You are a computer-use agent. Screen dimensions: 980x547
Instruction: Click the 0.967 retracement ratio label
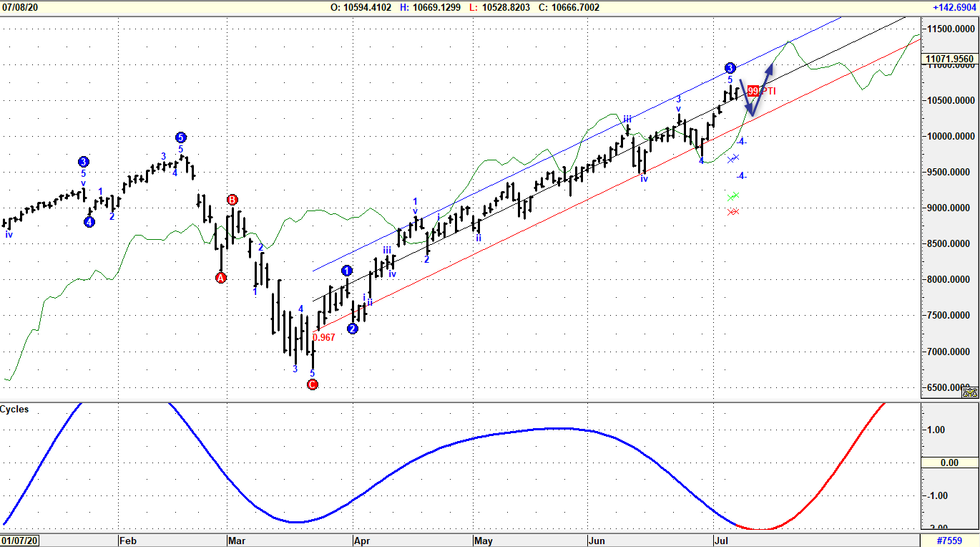click(x=324, y=337)
